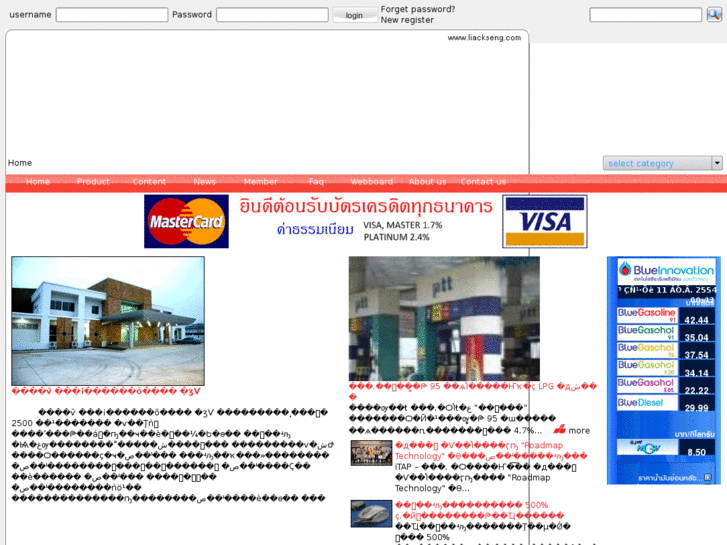
Task: Click the www.liackseng.com text
Action: [x=484, y=38]
